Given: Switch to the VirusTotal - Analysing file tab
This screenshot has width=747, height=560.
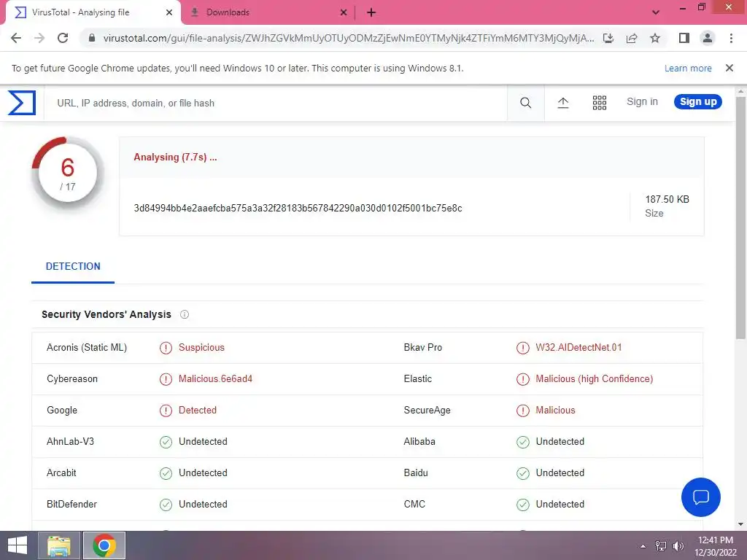Looking at the screenshot, I should [93, 12].
